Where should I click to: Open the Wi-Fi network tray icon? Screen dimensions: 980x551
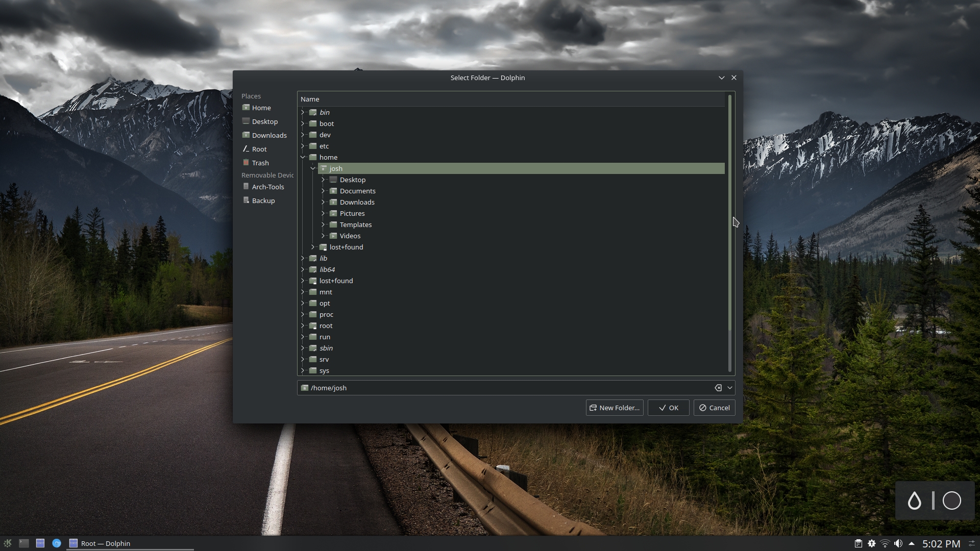tap(885, 543)
